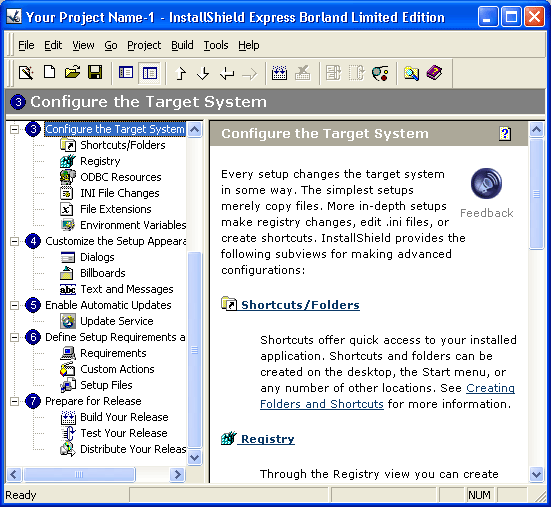Save the project with the floppy disk icon

(x=95, y=72)
